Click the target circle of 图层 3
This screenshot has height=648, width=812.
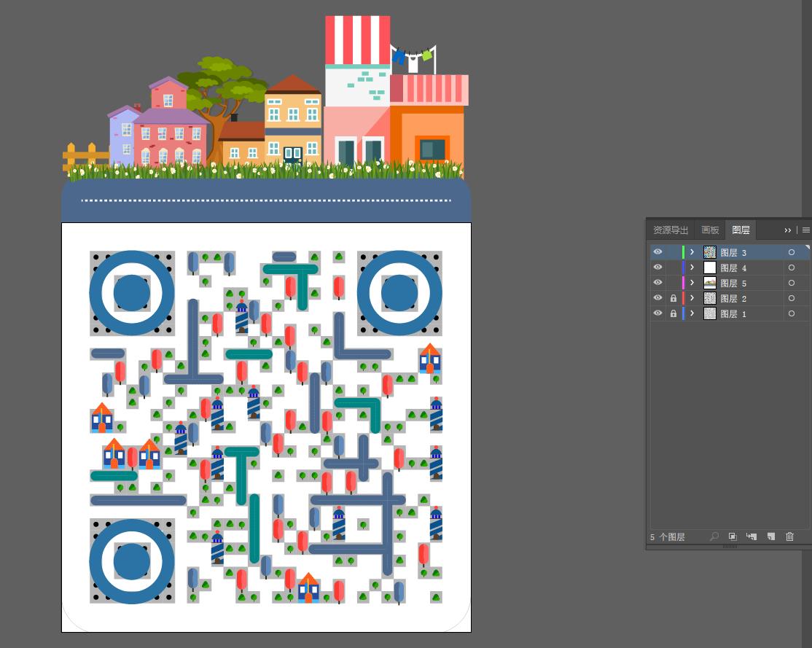coord(792,252)
